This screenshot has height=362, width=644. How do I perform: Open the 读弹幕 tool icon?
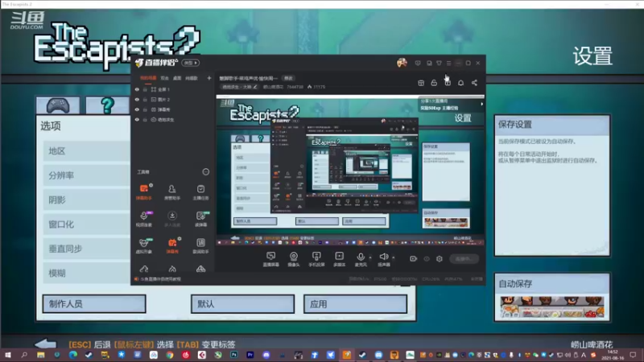(200, 219)
